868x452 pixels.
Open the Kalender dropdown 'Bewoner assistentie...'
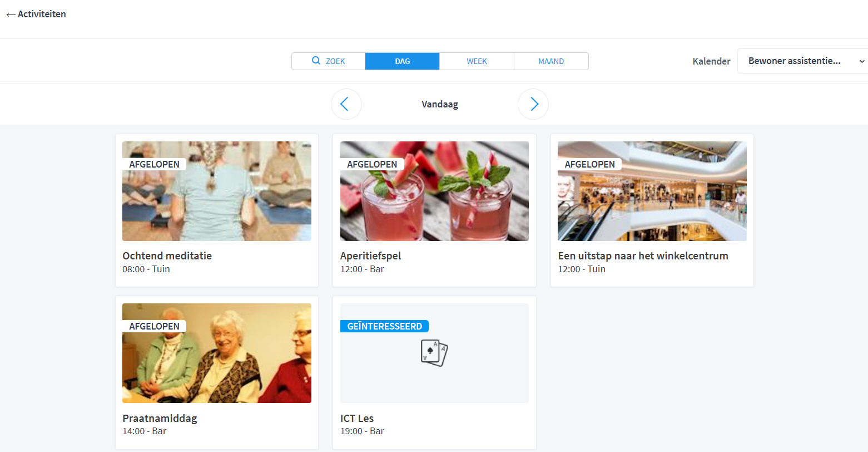802,61
